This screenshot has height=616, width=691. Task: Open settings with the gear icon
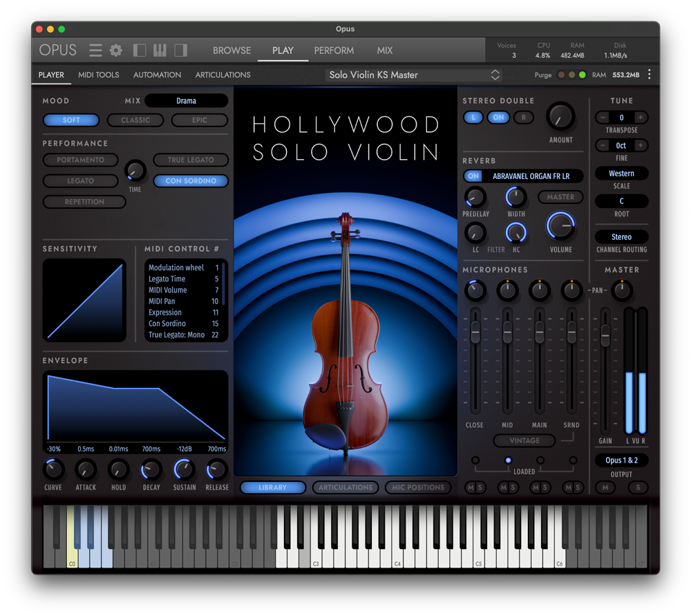coord(116,50)
